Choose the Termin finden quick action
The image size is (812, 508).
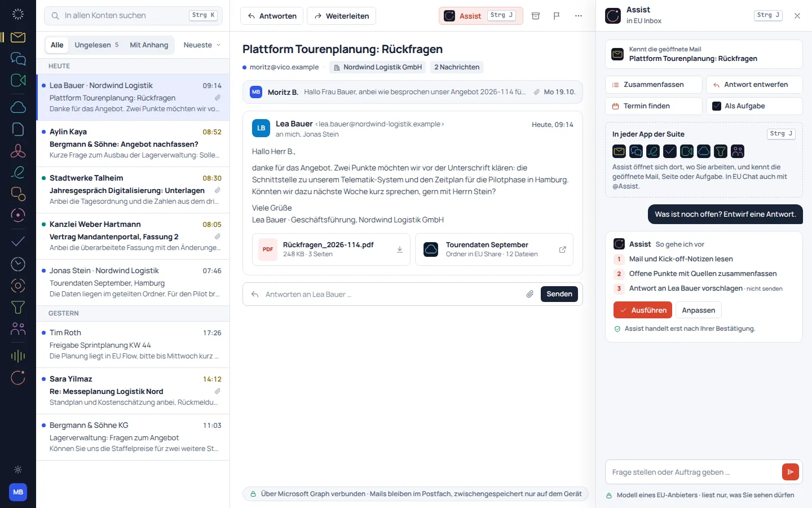(654, 106)
